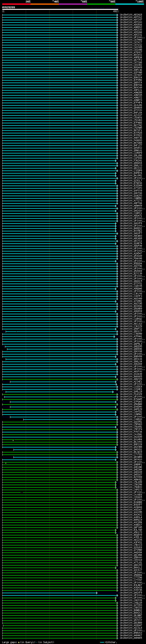
Task: Click the green ~80% identity legend segment
Action: pyautogui.click(x=101, y=4)
